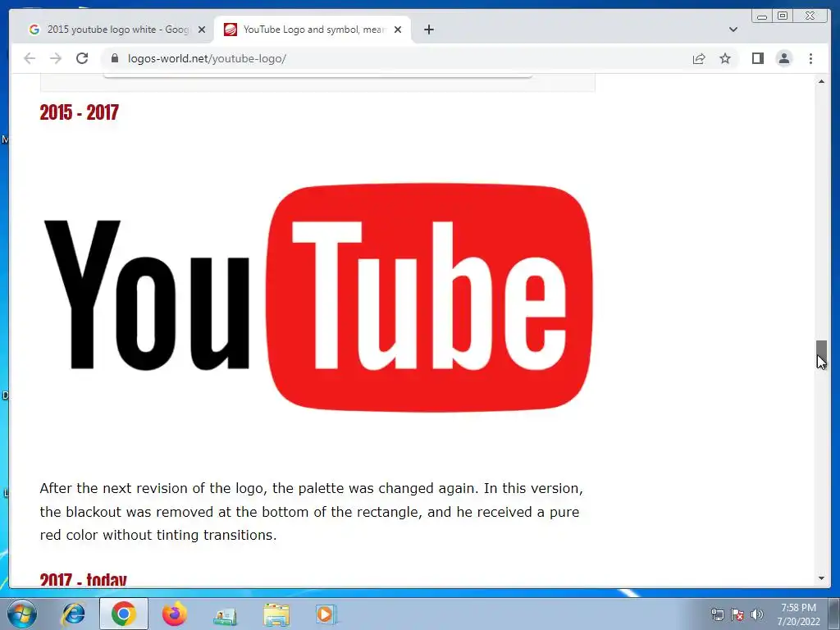Expand the tab search dropdown arrow
840x630 pixels.
(733, 30)
